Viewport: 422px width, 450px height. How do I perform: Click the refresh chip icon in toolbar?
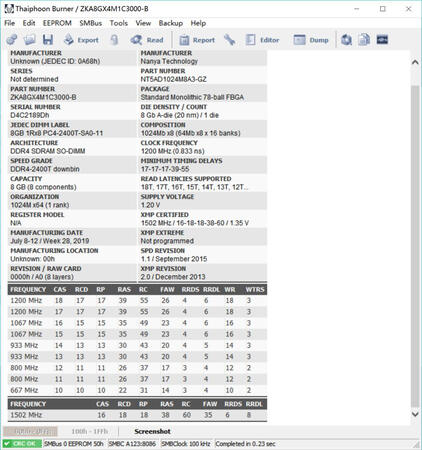pos(347,40)
